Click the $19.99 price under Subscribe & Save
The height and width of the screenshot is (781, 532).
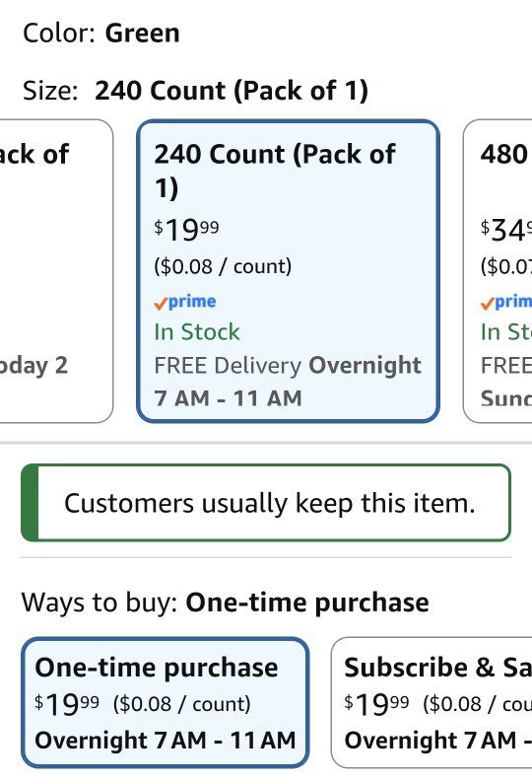pos(376,704)
